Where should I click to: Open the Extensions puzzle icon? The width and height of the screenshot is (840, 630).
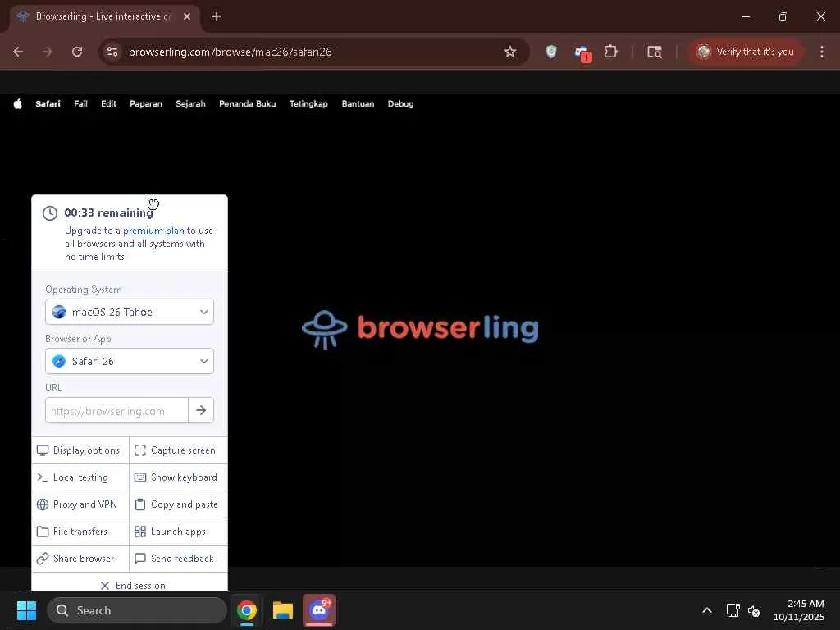coord(610,52)
